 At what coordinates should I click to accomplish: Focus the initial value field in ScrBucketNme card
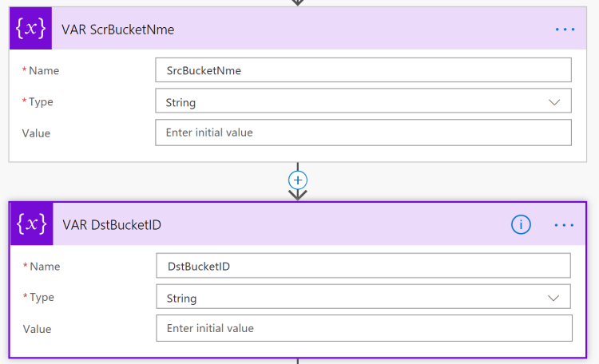pos(363,133)
